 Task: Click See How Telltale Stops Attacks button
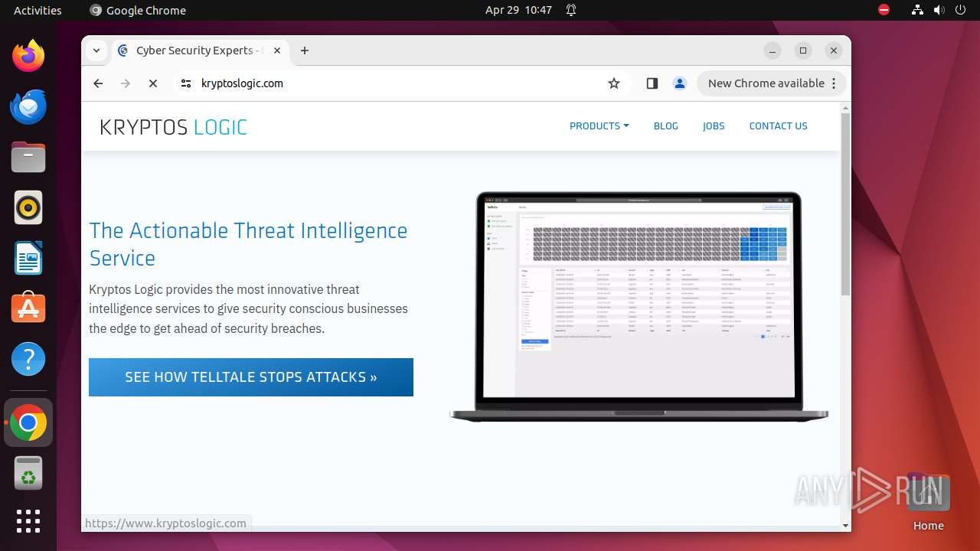pyautogui.click(x=251, y=377)
